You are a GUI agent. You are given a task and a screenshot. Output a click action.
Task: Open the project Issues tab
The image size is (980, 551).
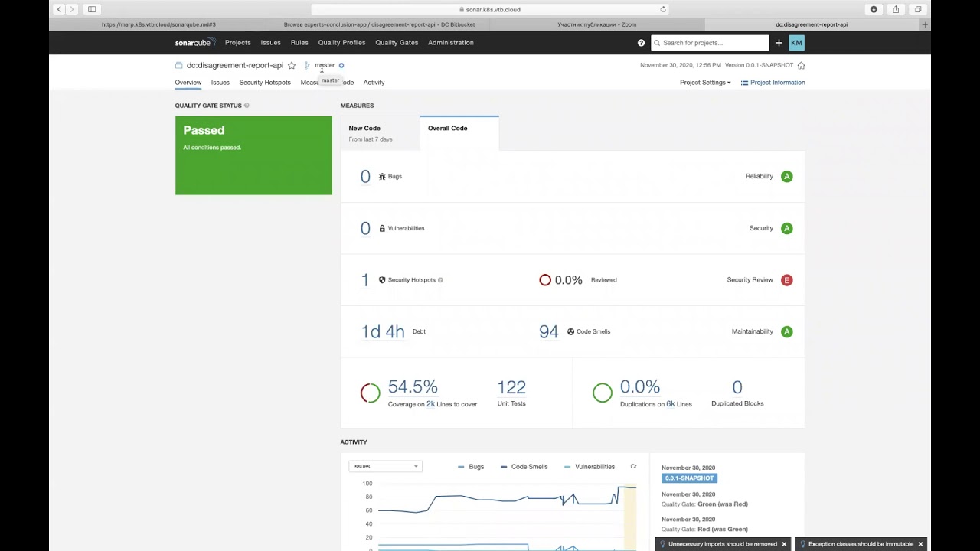220,83
